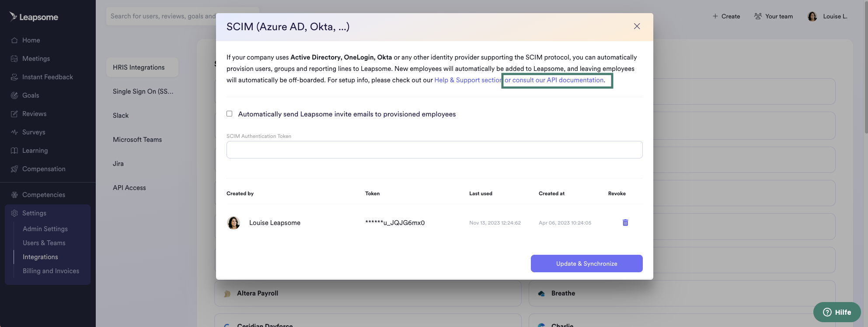Switch to the API Access tab
Screen dimensions: 868x327
click(129, 188)
